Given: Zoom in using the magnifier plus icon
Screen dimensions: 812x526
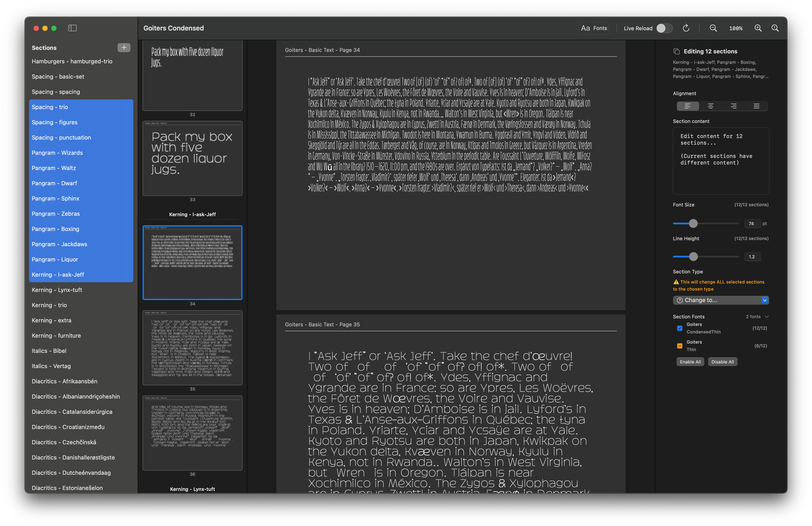Looking at the screenshot, I should (758, 28).
